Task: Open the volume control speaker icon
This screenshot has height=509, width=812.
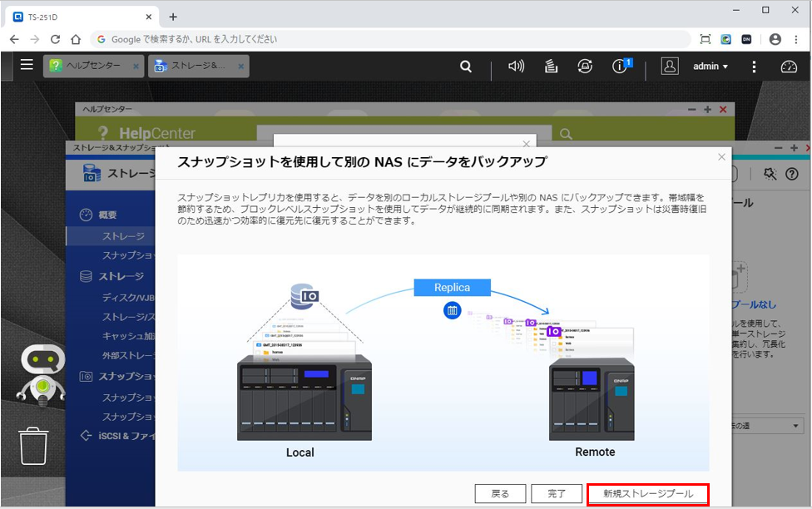Action: click(516, 67)
